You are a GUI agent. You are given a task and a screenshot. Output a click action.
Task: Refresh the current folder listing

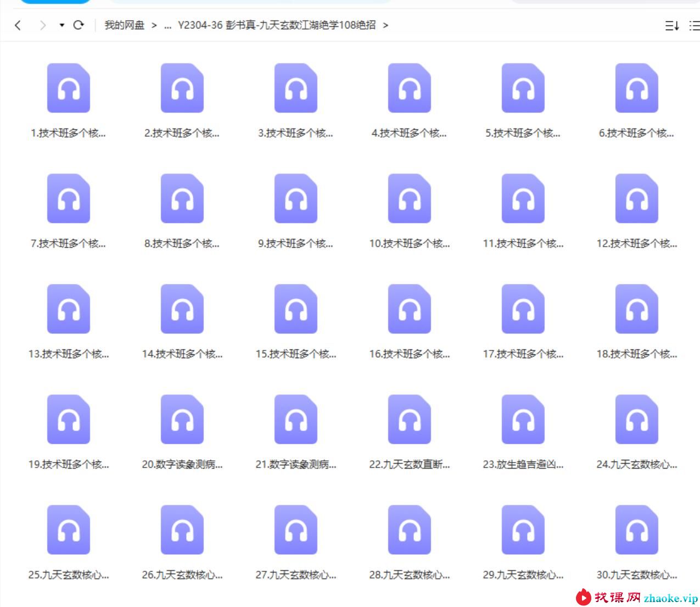[79, 25]
